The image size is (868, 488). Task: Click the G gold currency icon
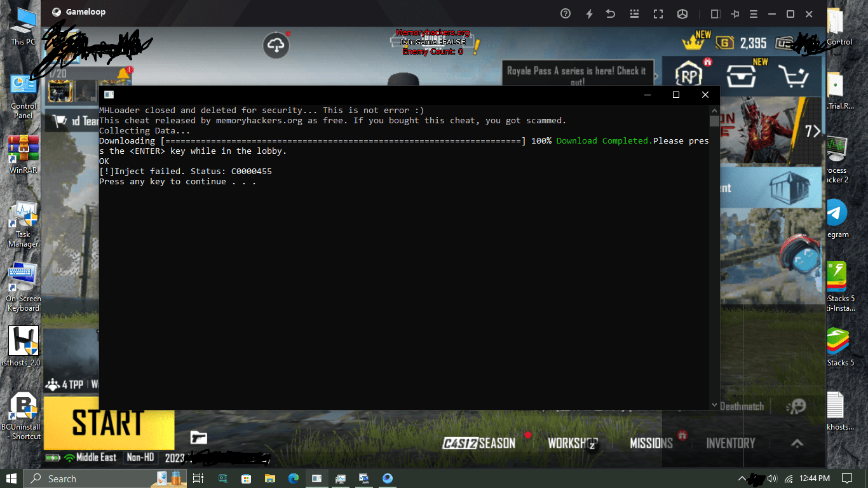point(724,43)
